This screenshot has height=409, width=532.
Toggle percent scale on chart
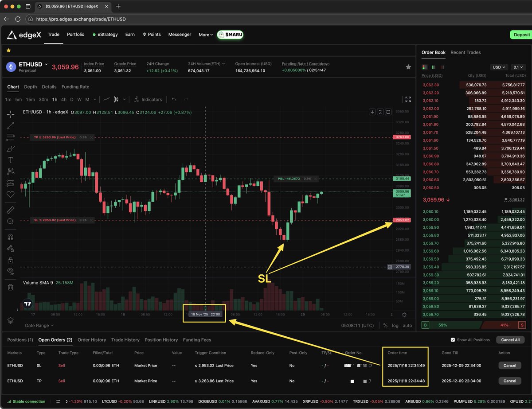pos(385,325)
